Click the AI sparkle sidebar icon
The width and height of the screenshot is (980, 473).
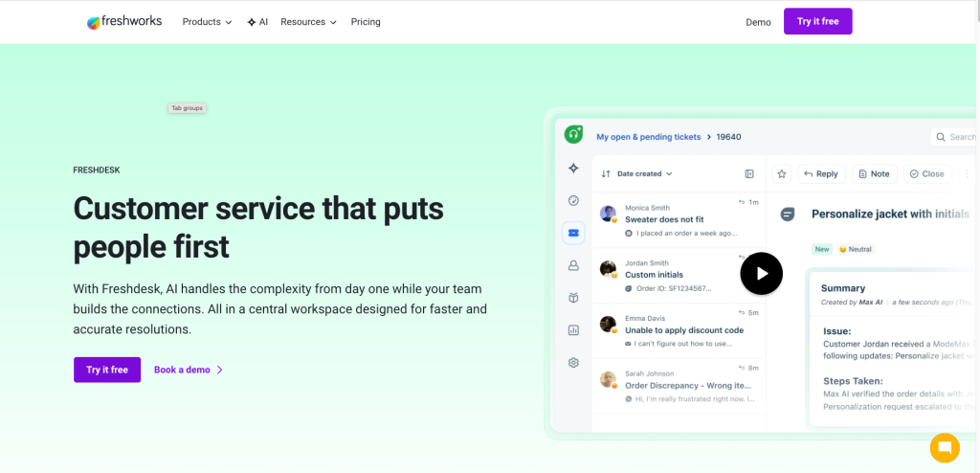(x=573, y=169)
